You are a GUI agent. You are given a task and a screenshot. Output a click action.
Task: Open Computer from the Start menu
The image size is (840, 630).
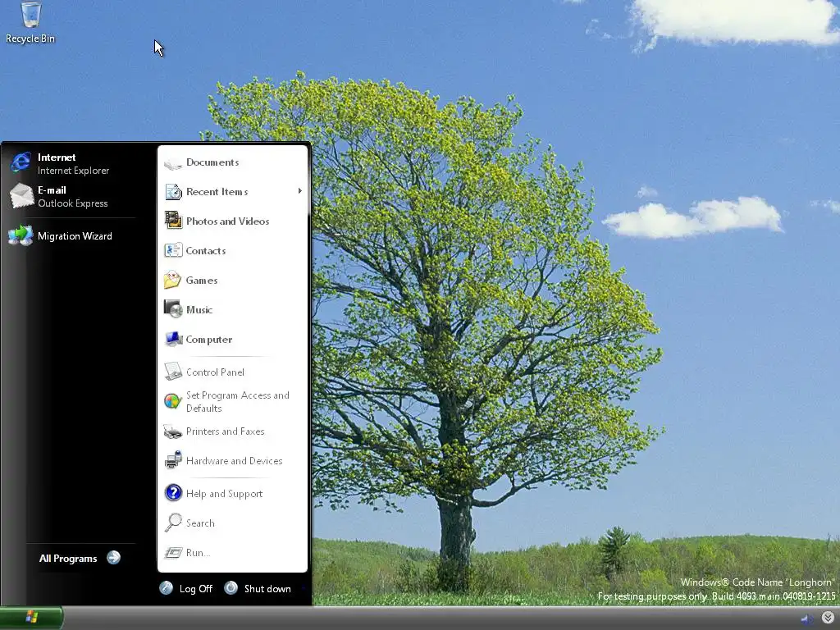pos(232,339)
